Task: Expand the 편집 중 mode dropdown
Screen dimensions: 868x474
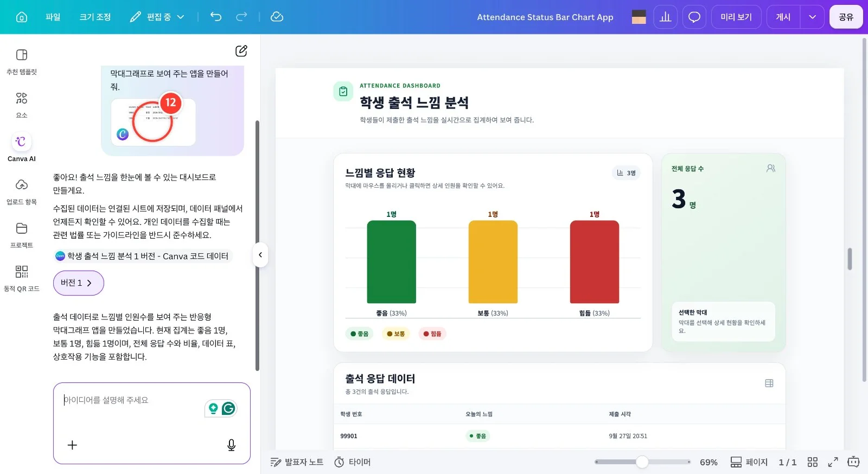Action: 157,17
